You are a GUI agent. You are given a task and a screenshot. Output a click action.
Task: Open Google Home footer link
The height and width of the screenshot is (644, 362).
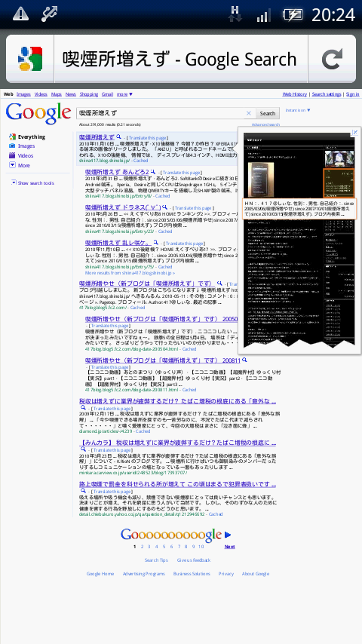point(100,574)
